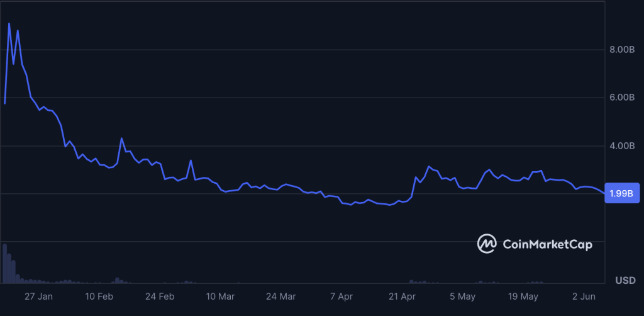Click the highest peak of the line chart
Image resolution: width=644 pixels, height=316 pixels.
pyautogui.click(x=9, y=23)
